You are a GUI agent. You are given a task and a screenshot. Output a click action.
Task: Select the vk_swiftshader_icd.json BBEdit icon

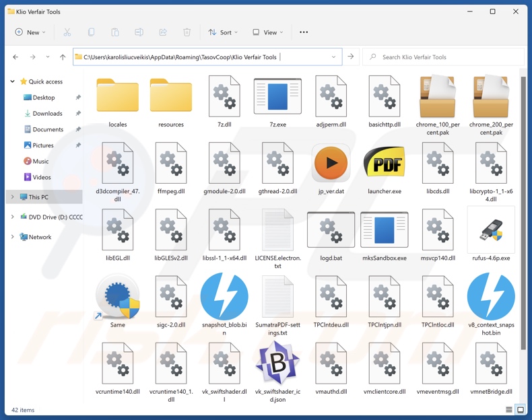coord(277,363)
